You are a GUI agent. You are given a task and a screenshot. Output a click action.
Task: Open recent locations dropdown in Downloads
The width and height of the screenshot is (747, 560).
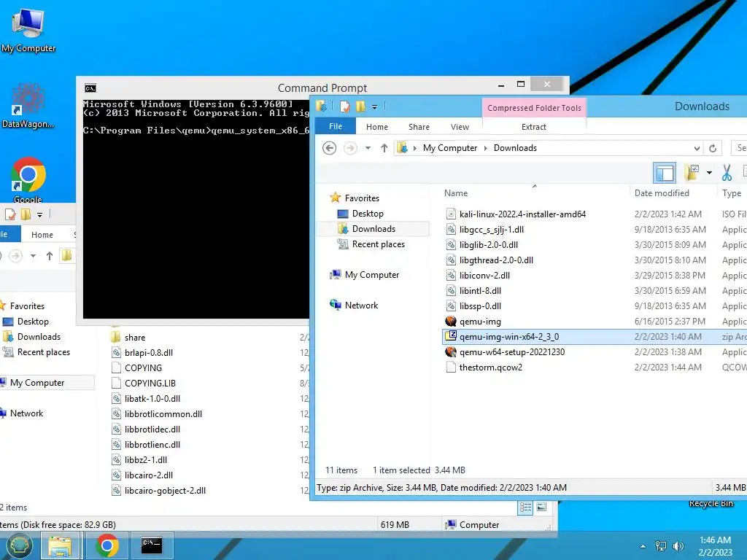click(x=368, y=148)
